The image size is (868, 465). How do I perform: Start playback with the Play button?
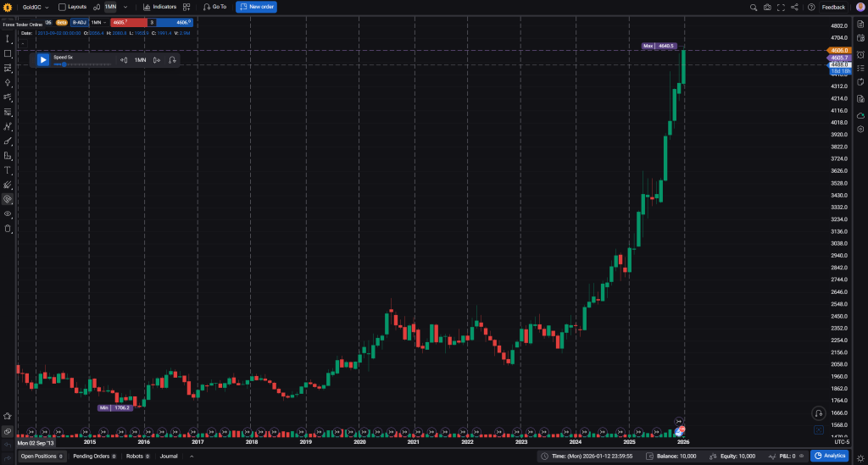tap(43, 60)
